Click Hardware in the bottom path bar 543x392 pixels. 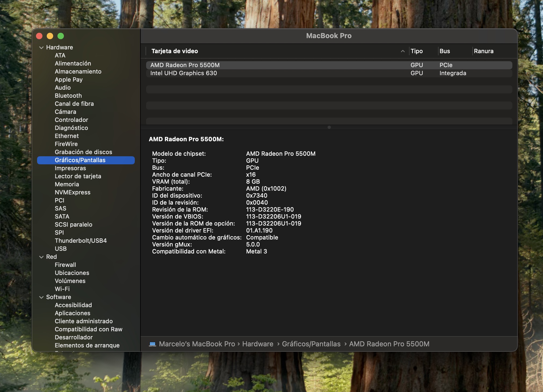[258, 344]
